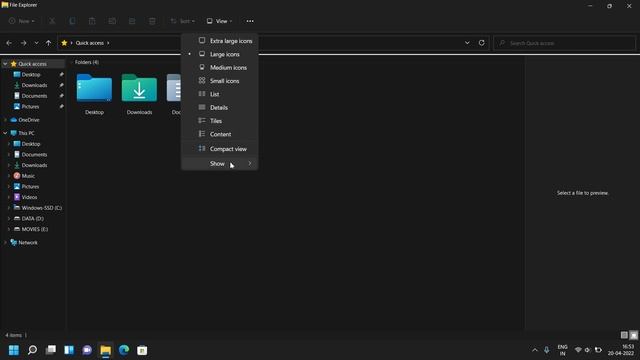The height and width of the screenshot is (360, 640).
Task: Go back with the left arrow
Action: click(9, 43)
